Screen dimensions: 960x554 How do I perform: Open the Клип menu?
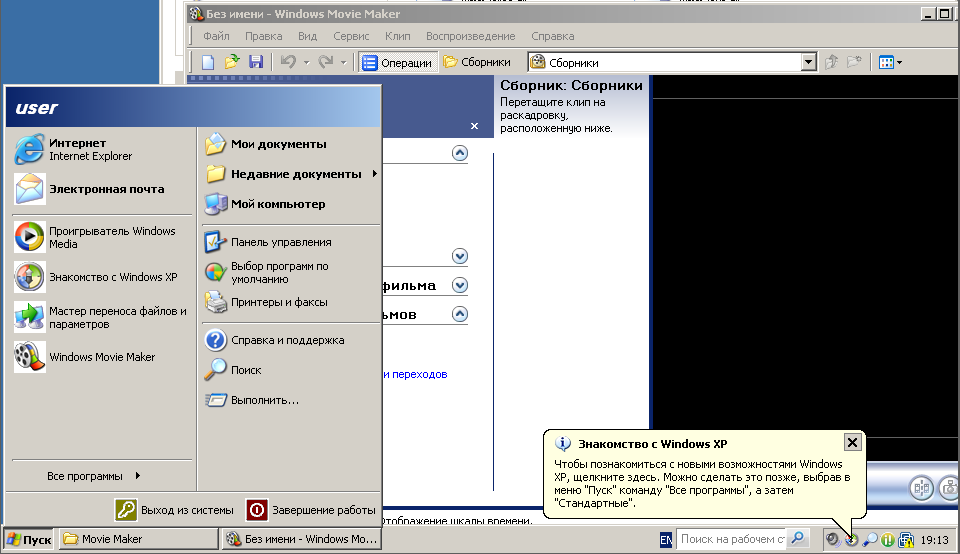coord(397,36)
